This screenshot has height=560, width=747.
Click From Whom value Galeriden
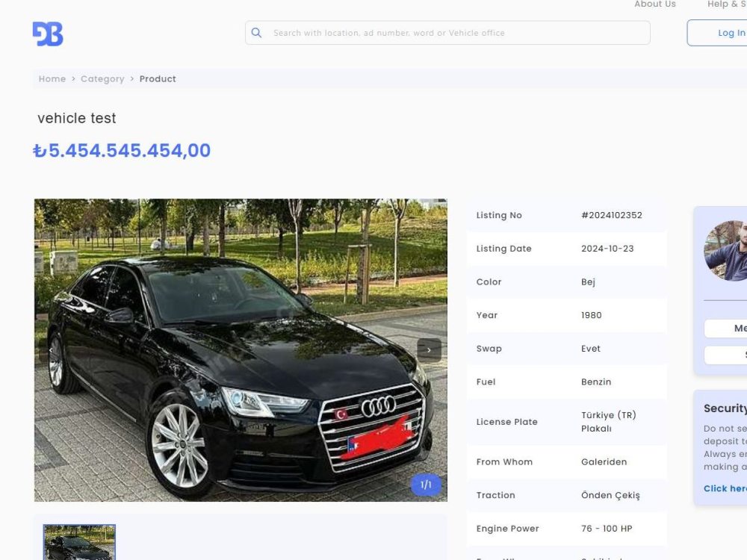point(604,462)
